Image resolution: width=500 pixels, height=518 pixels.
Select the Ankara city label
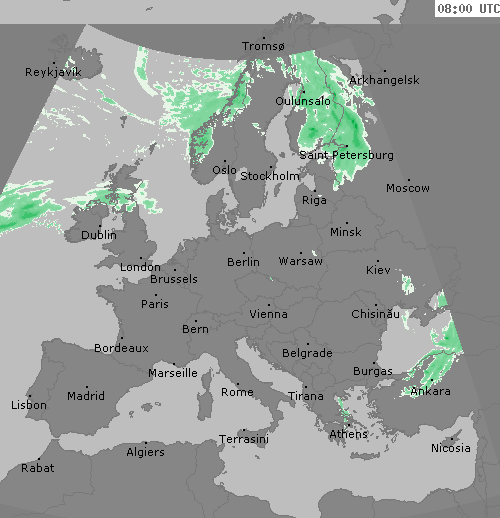[431, 391]
